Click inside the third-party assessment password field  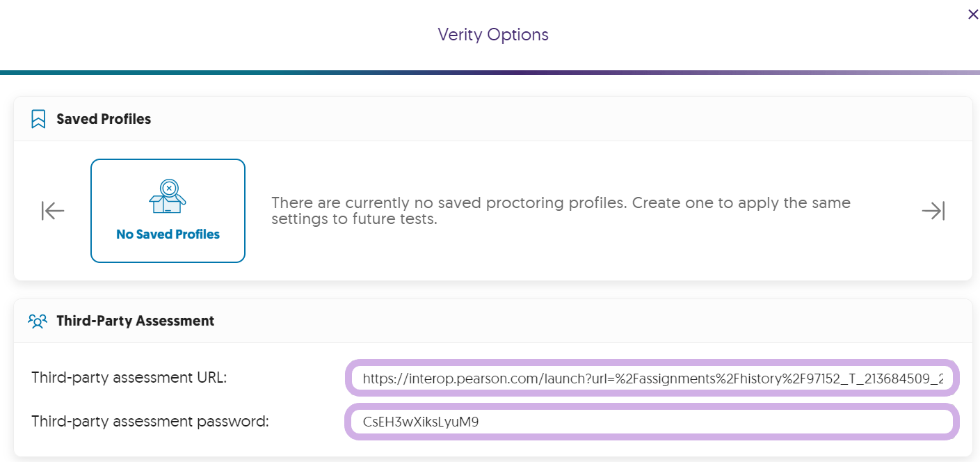pos(652,421)
